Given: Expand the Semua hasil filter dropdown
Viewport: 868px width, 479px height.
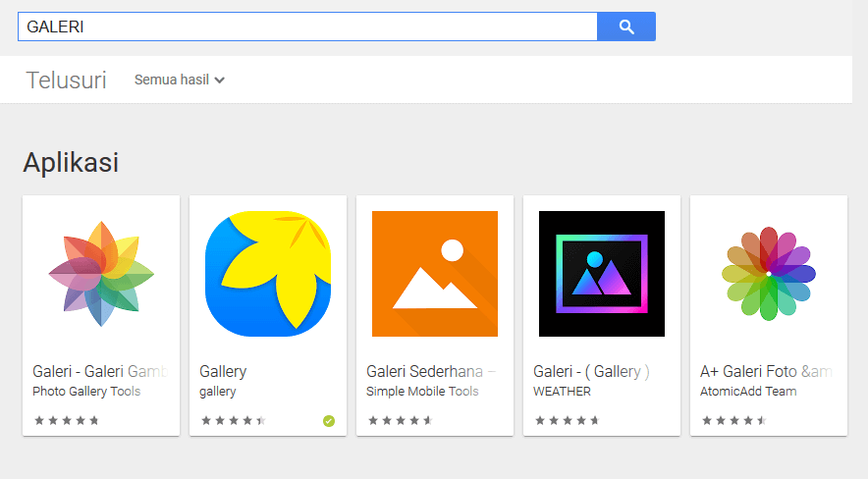Looking at the screenshot, I should (180, 80).
